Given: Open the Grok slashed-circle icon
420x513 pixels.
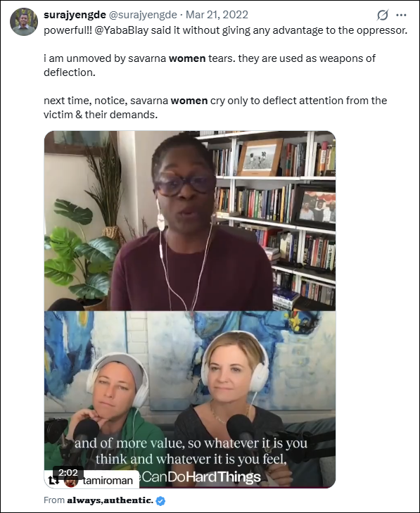Looking at the screenshot, I should 383,15.
